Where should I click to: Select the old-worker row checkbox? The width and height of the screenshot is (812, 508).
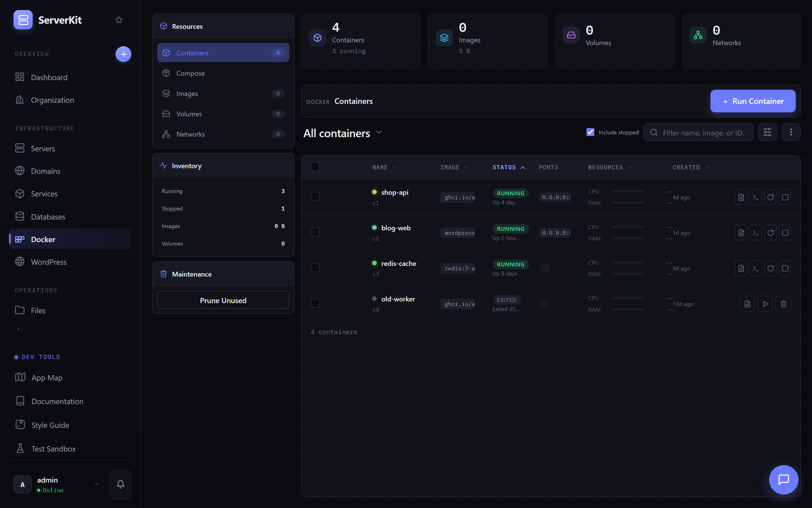click(315, 303)
